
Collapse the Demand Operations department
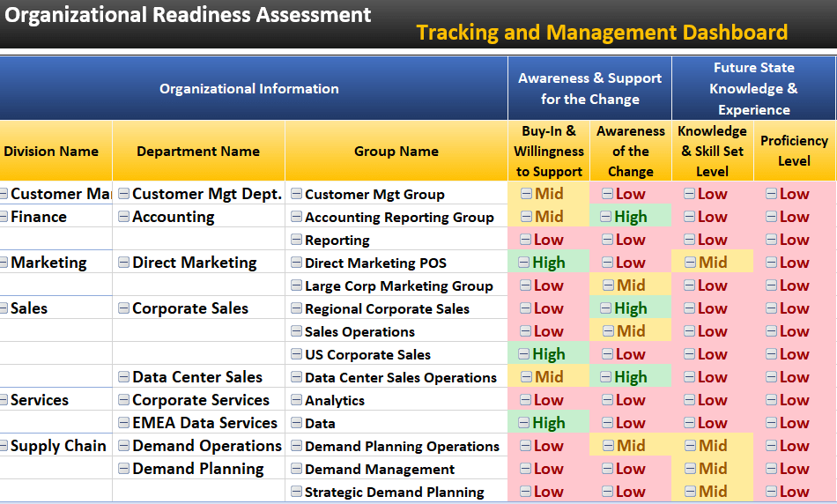(123, 446)
